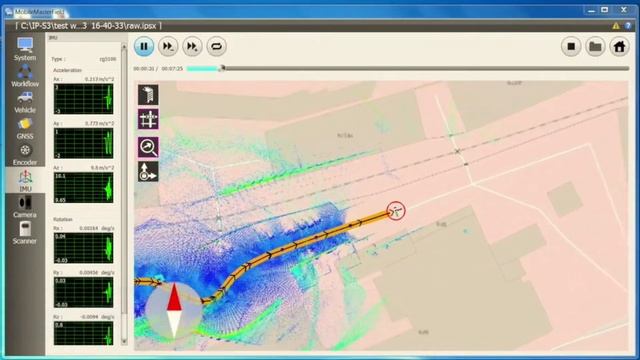Click the north compass on the map
Screen dimensions: 640x360
[174, 310]
